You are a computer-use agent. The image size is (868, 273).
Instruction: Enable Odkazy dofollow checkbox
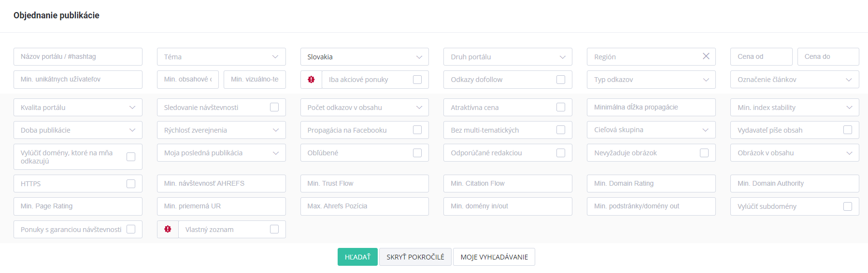[560, 80]
